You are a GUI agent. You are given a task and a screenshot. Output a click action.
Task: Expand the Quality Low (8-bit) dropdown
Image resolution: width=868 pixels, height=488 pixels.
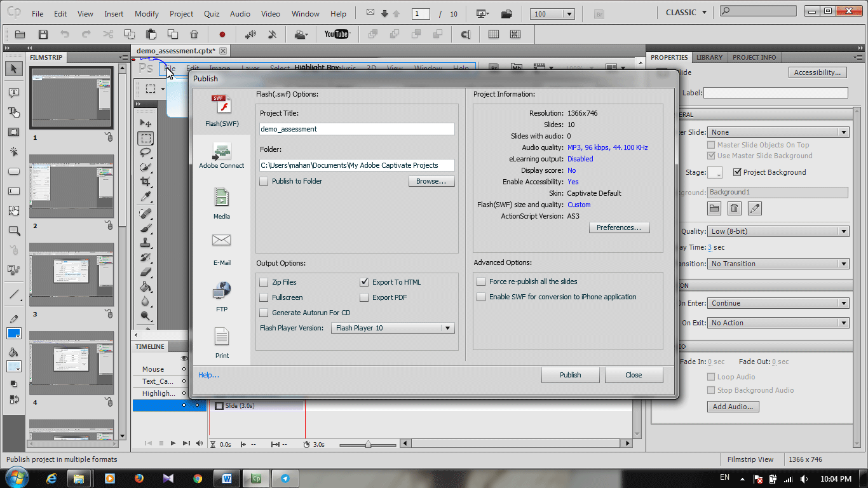click(x=778, y=231)
